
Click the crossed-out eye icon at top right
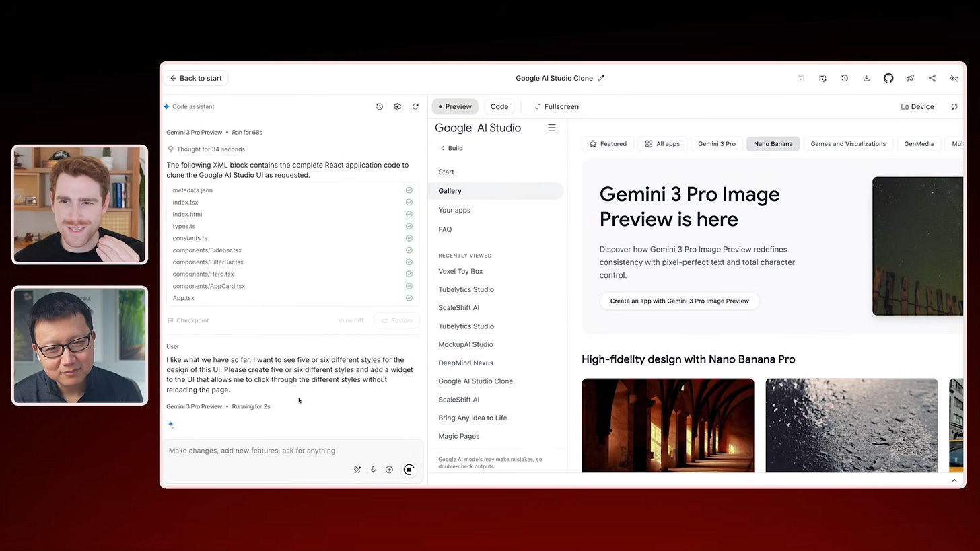(x=954, y=78)
